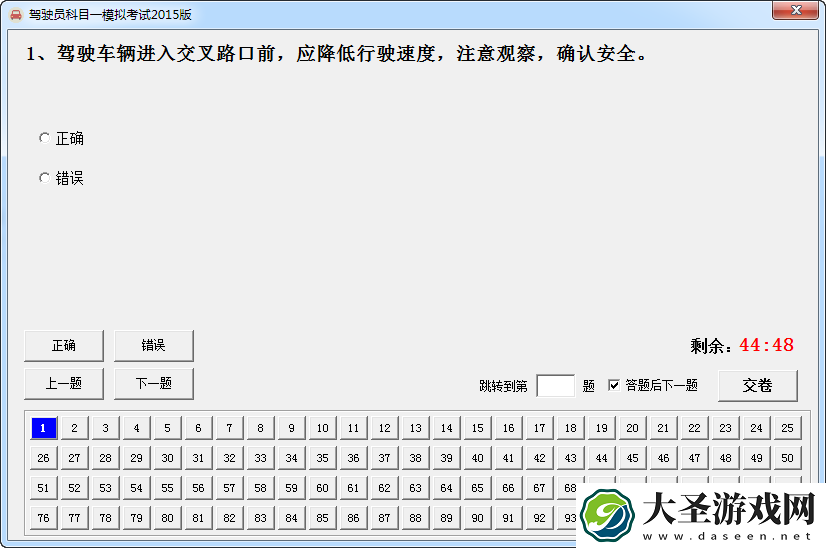Jump to question 88 in grid
The image size is (826, 548).
tap(416, 518)
